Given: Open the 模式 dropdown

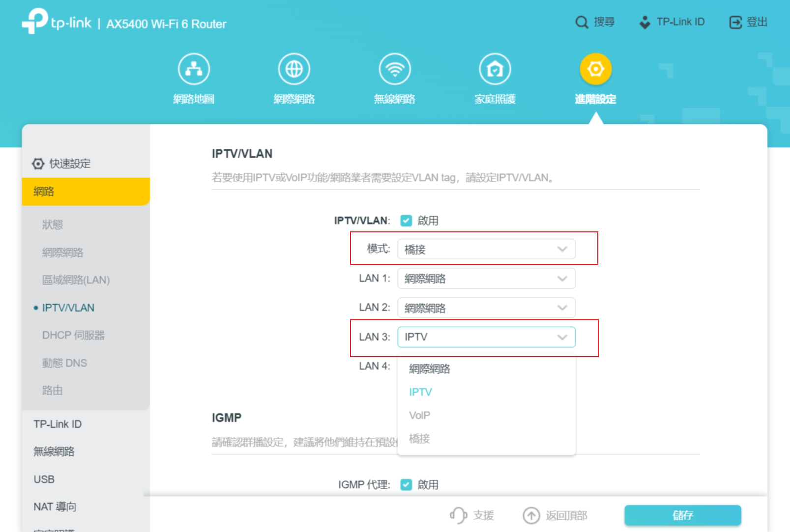Looking at the screenshot, I should pos(486,249).
